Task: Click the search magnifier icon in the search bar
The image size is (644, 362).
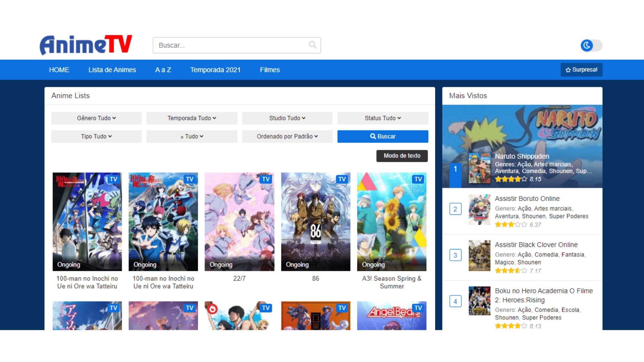Action: [x=312, y=45]
